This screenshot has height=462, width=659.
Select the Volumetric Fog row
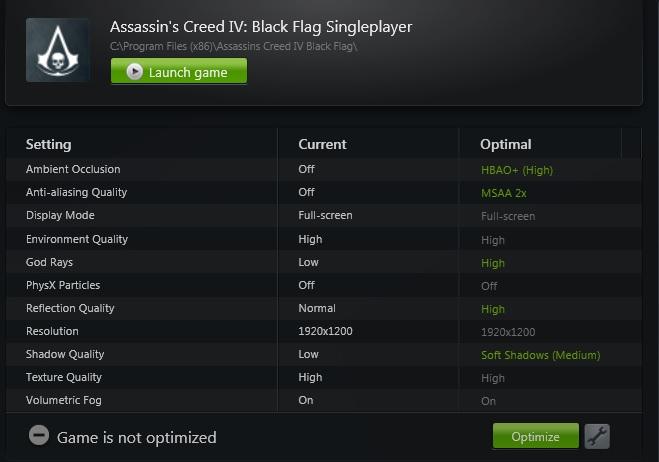click(63, 400)
